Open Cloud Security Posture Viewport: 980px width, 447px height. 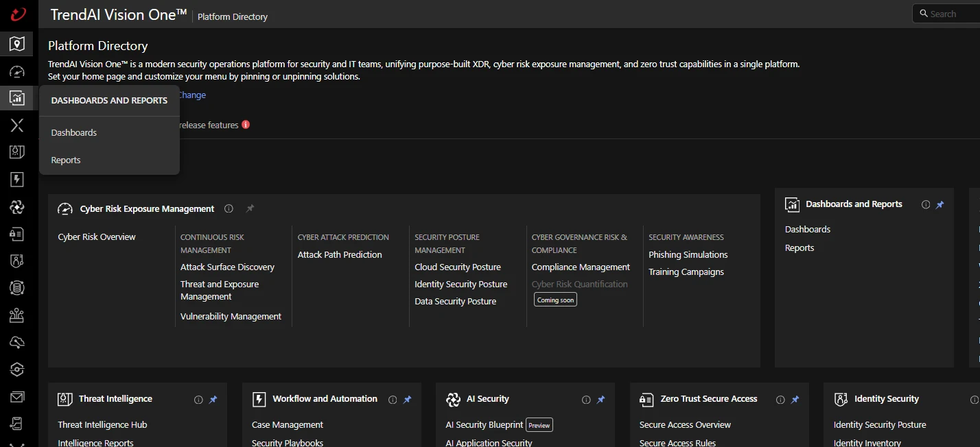pos(458,267)
